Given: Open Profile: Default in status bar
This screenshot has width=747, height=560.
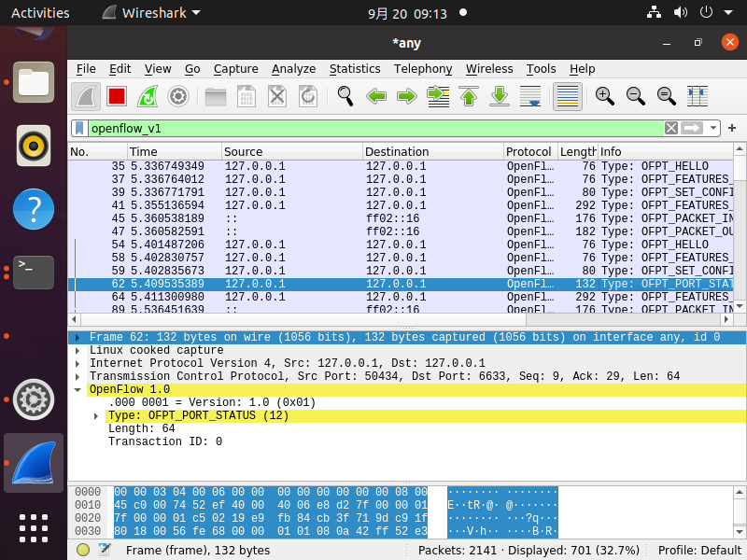Looking at the screenshot, I should (x=698, y=550).
